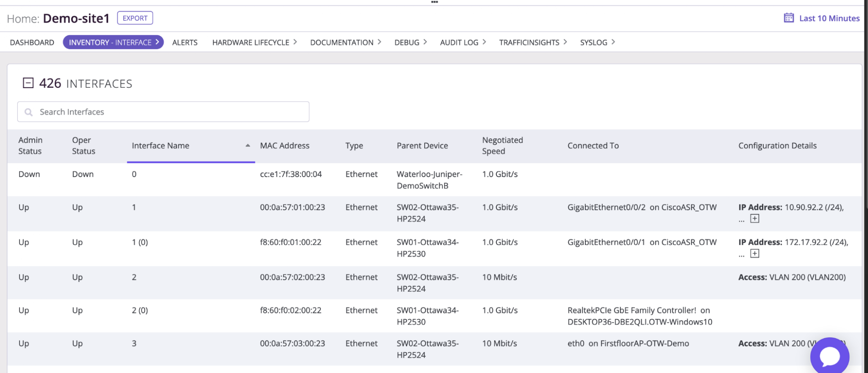Toggle sort arrow on Interface Name column
Image resolution: width=868 pixels, height=373 pixels.
(x=248, y=145)
